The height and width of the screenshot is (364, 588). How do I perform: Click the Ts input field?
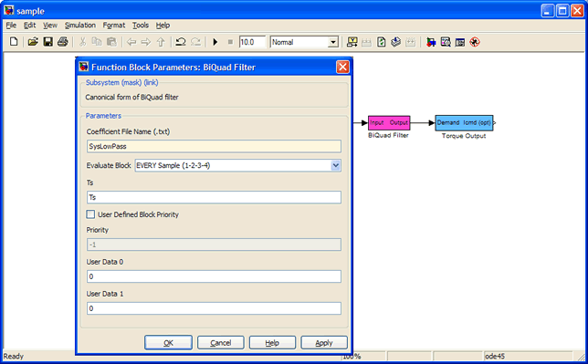pyautogui.click(x=214, y=197)
